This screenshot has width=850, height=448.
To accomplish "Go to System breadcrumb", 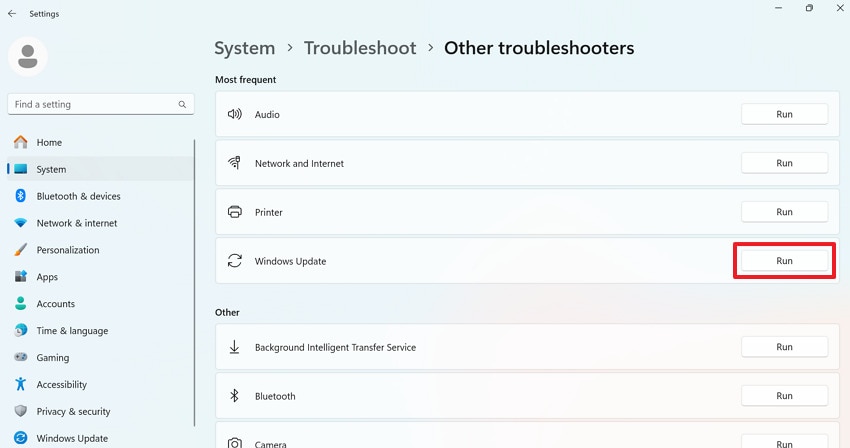I will [x=244, y=48].
